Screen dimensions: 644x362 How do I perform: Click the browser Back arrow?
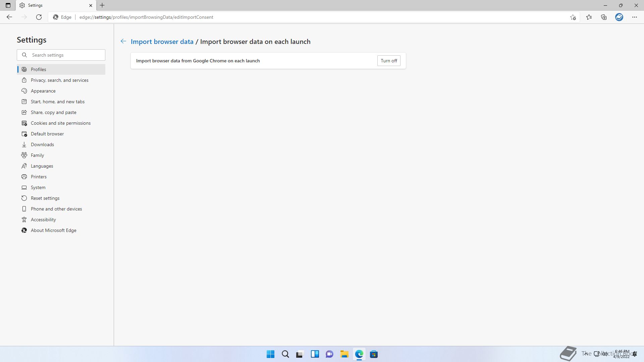tap(9, 17)
